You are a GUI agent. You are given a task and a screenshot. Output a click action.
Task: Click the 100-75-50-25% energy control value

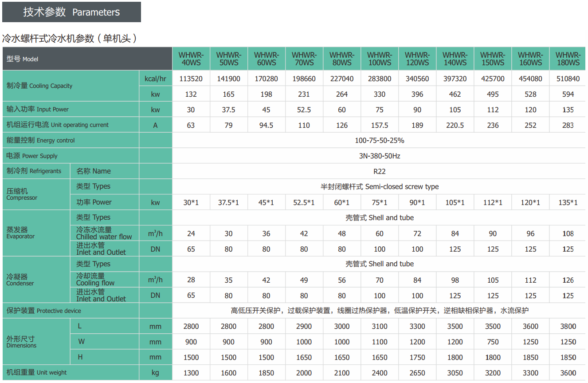(x=379, y=141)
